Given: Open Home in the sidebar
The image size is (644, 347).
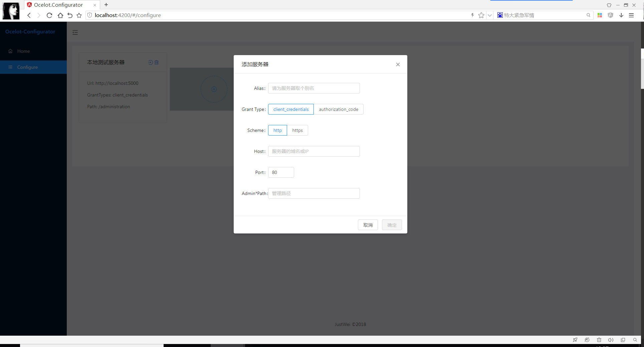Looking at the screenshot, I should click(33, 51).
